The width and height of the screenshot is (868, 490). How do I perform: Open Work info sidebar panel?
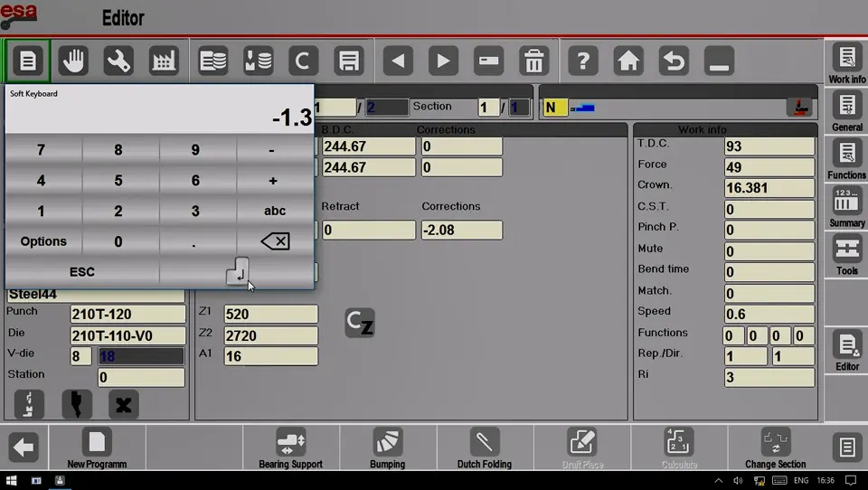coord(847,64)
